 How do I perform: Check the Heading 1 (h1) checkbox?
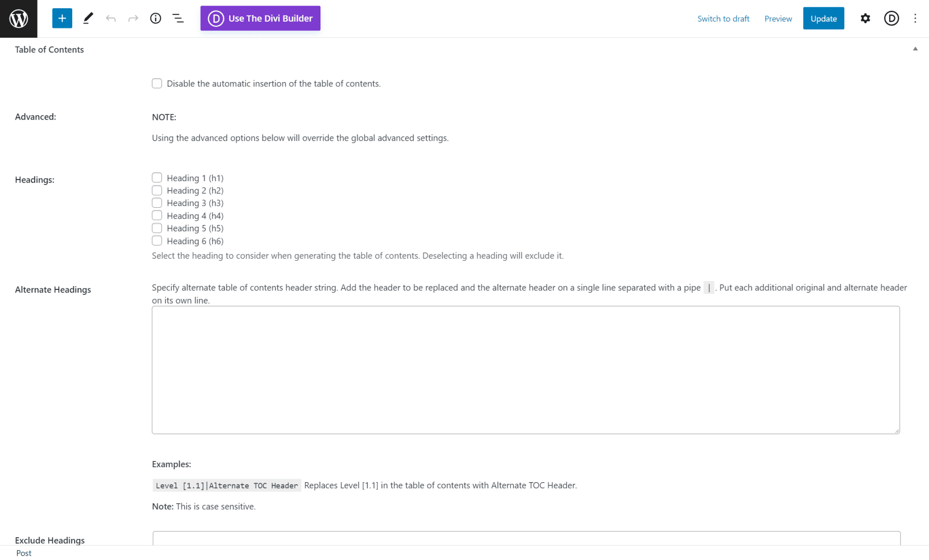pyautogui.click(x=157, y=177)
